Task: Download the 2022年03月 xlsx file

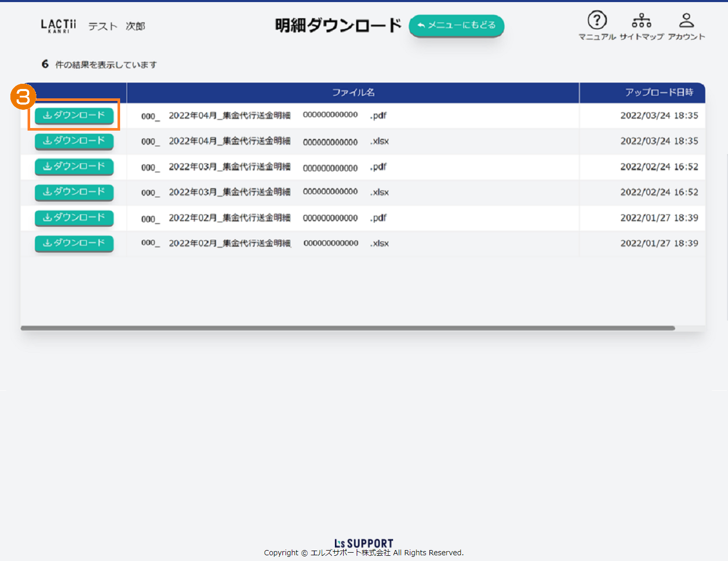Action: (x=74, y=192)
